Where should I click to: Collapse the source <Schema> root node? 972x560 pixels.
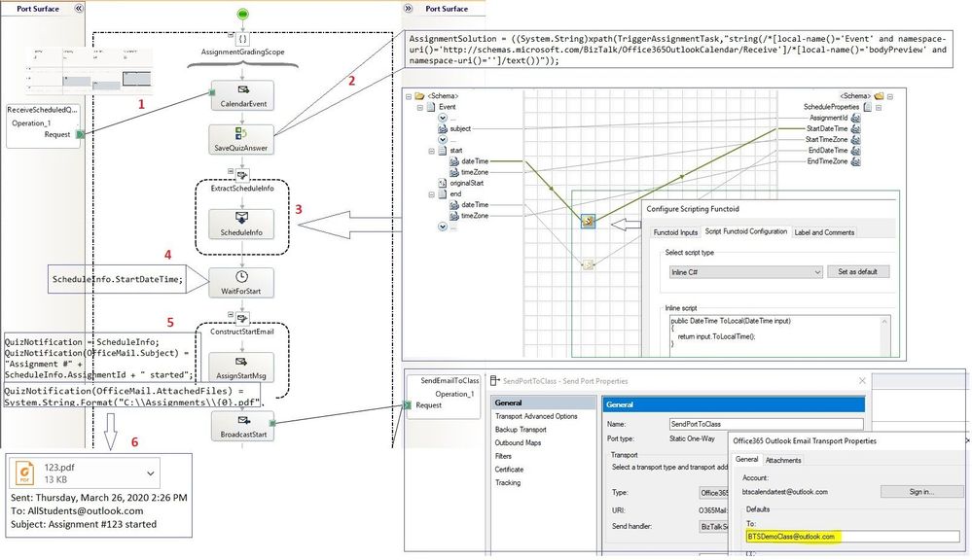(409, 96)
